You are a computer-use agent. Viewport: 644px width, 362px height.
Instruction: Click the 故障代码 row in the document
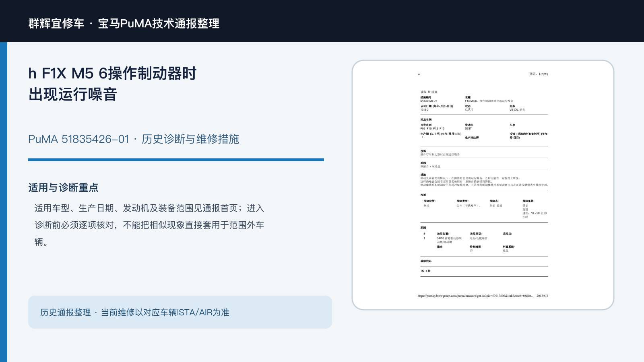pos(484,261)
